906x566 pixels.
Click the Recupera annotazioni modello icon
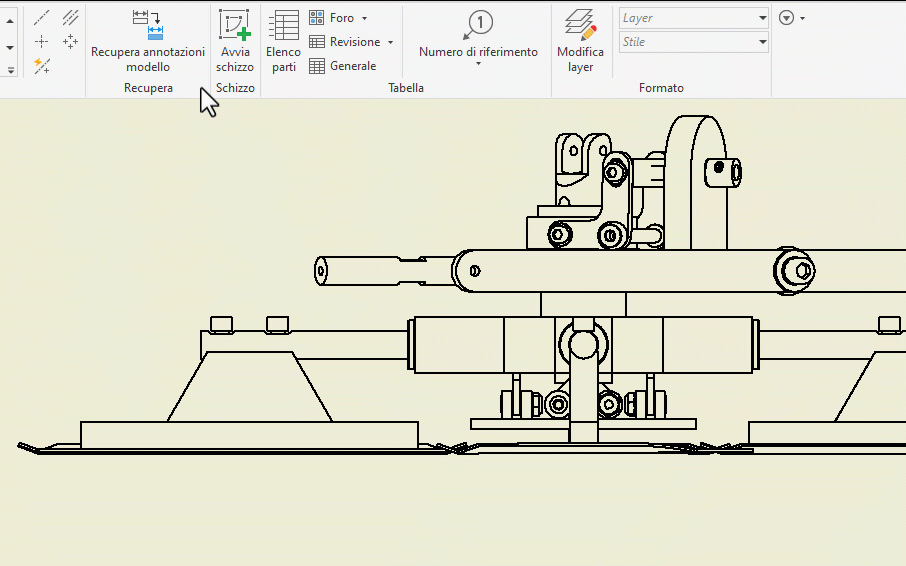[x=148, y=25]
